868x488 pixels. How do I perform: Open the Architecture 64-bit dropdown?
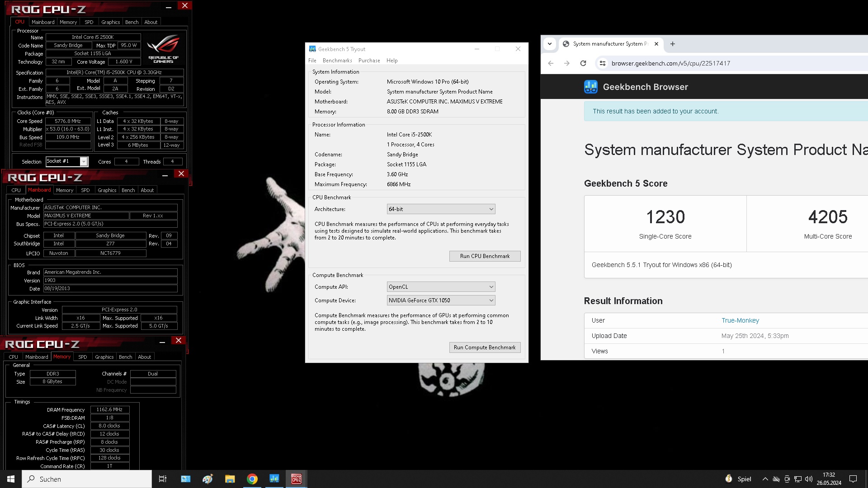pyautogui.click(x=441, y=209)
